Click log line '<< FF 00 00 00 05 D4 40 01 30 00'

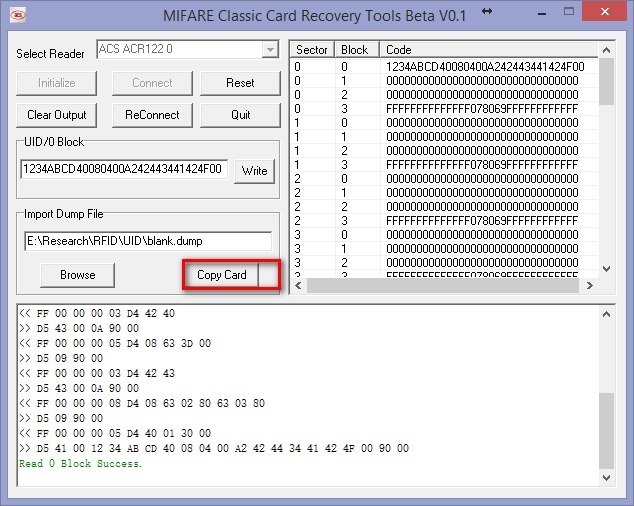tap(115, 433)
